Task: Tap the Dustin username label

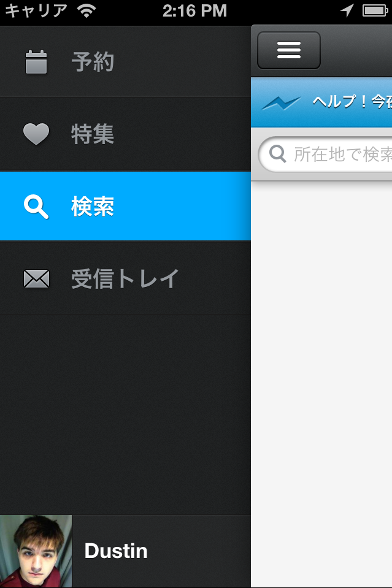Action: coord(116,551)
